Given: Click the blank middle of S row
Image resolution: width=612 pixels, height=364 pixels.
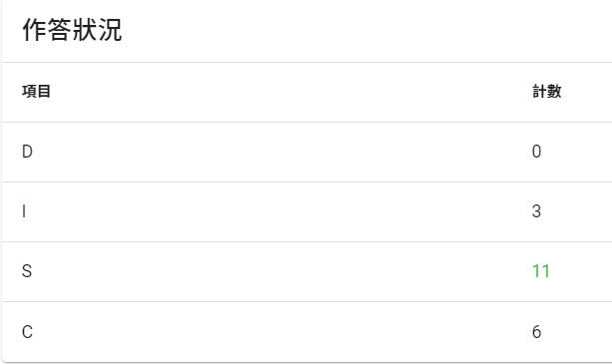Looking at the screenshot, I should coord(281,271).
